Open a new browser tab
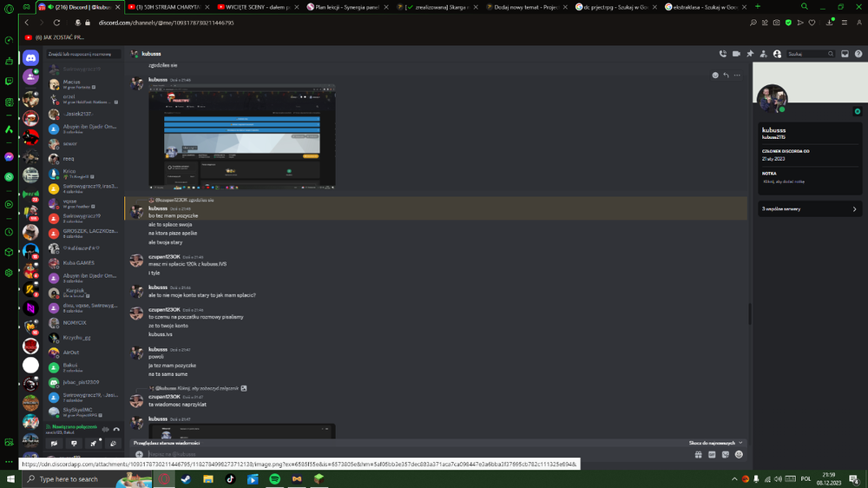The image size is (868, 488). coord(758,7)
